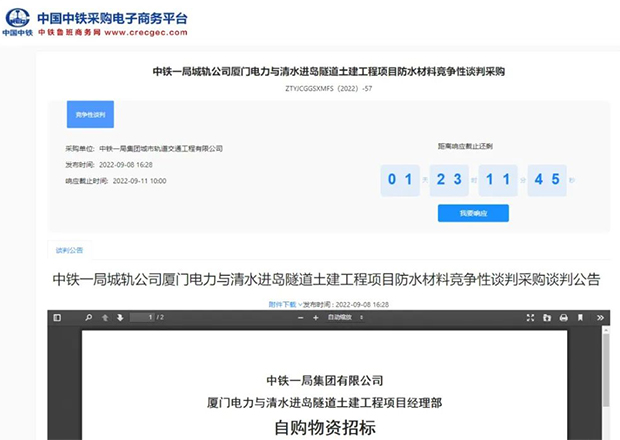
Task: Open file icon in PDF toolbar
Action: tap(547, 317)
